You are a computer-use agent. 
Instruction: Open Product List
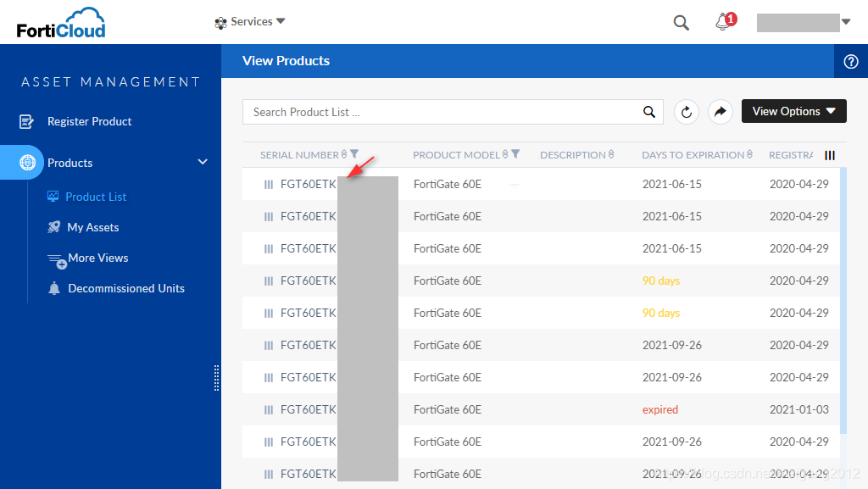pyautogui.click(x=96, y=197)
